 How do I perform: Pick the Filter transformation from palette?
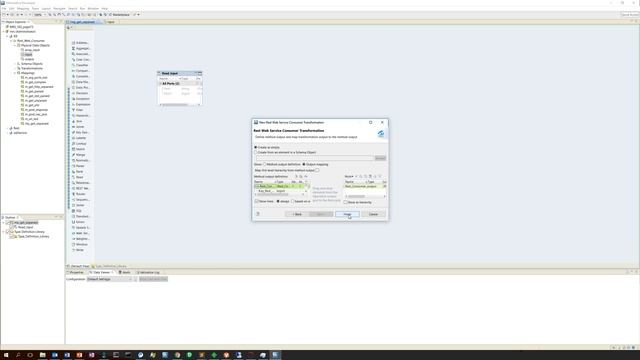[78, 110]
